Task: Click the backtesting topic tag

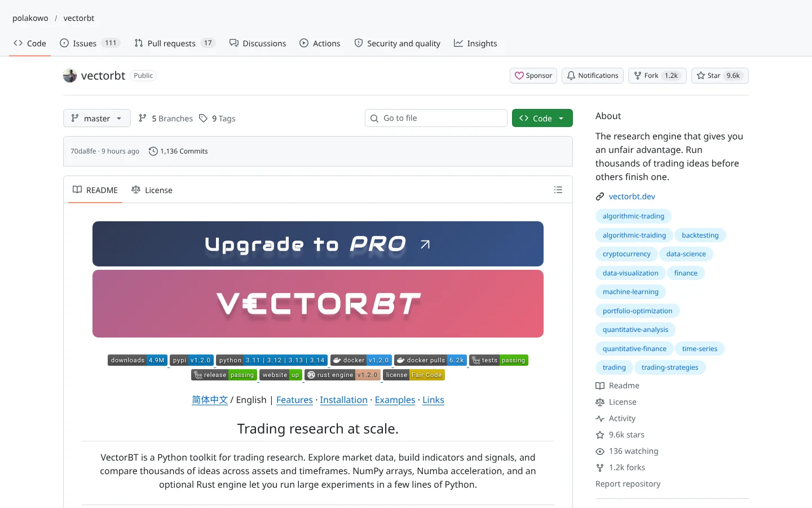Action: click(x=700, y=235)
